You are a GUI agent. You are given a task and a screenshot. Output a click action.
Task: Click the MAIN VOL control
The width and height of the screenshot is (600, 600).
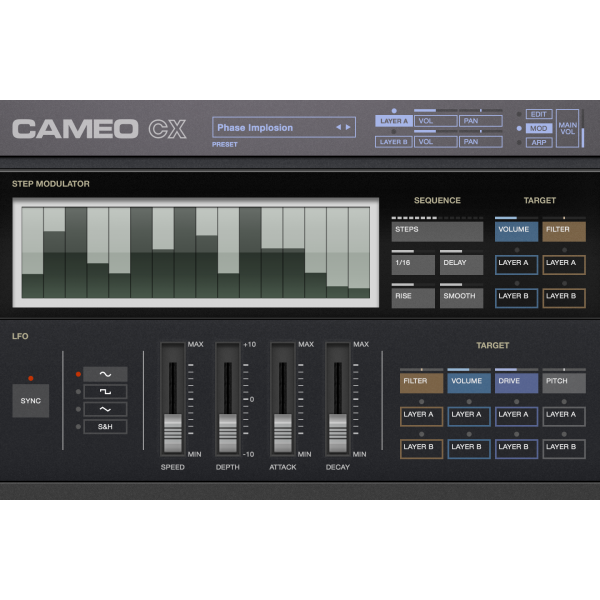click(567, 128)
